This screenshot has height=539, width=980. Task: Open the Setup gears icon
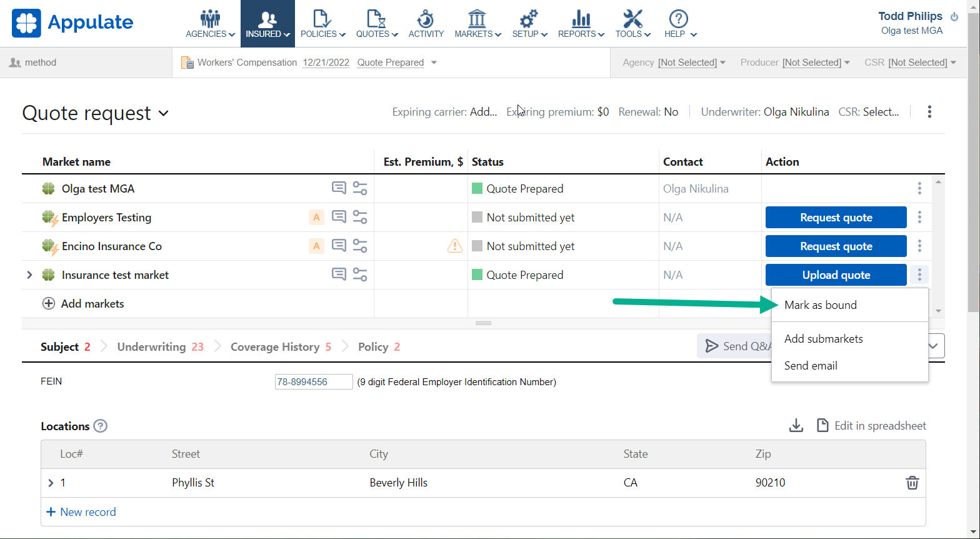(529, 19)
